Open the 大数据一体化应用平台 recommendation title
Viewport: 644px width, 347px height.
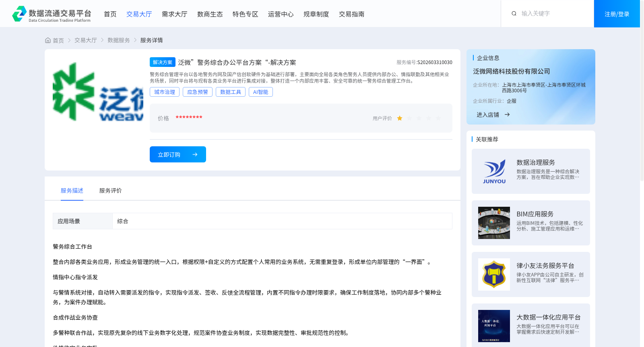click(549, 317)
